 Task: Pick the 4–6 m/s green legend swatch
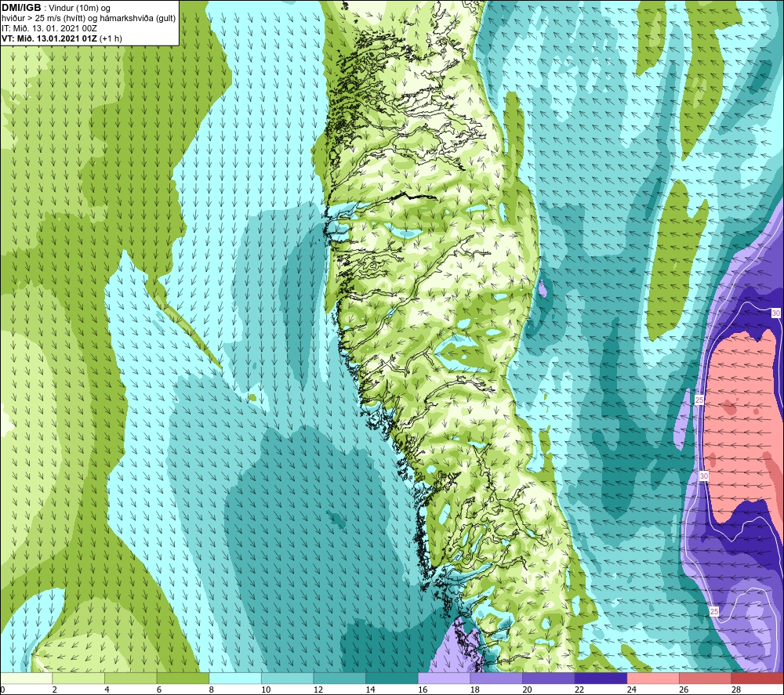130,679
